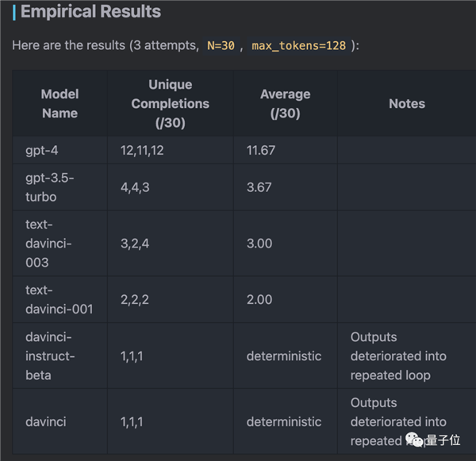
Task: Click the 3.67 average value
Action: coord(259,186)
